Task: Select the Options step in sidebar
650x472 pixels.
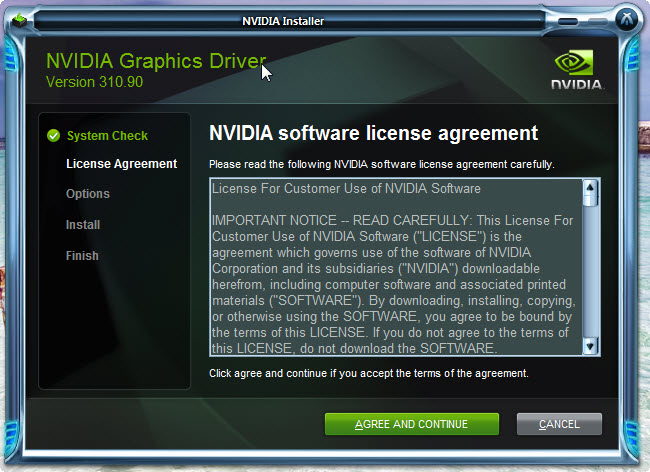Action: [x=88, y=194]
